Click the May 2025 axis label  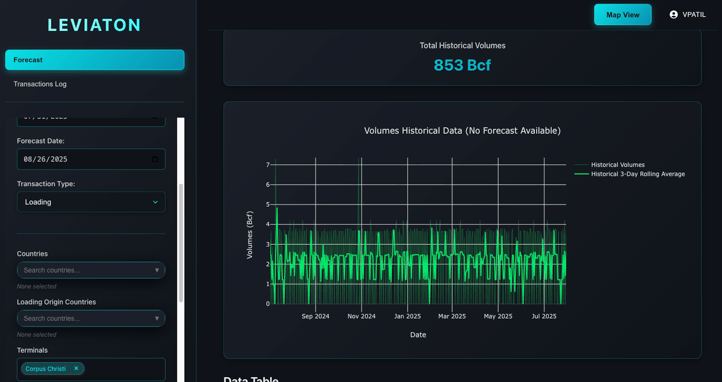tap(498, 316)
